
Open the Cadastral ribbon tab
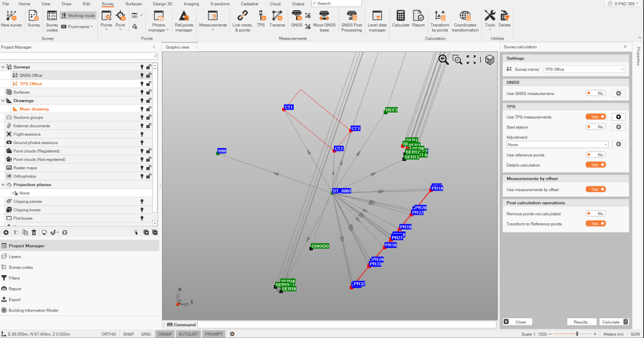[x=249, y=3]
